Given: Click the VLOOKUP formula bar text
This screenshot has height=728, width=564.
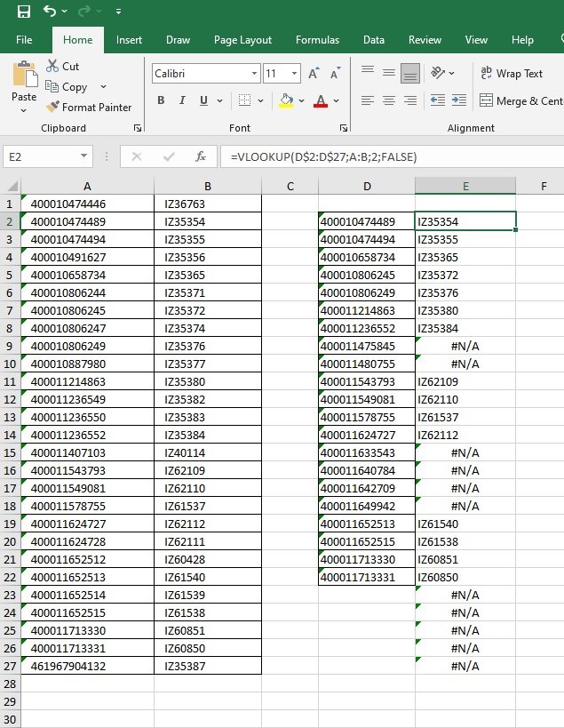Looking at the screenshot, I should click(x=323, y=157).
